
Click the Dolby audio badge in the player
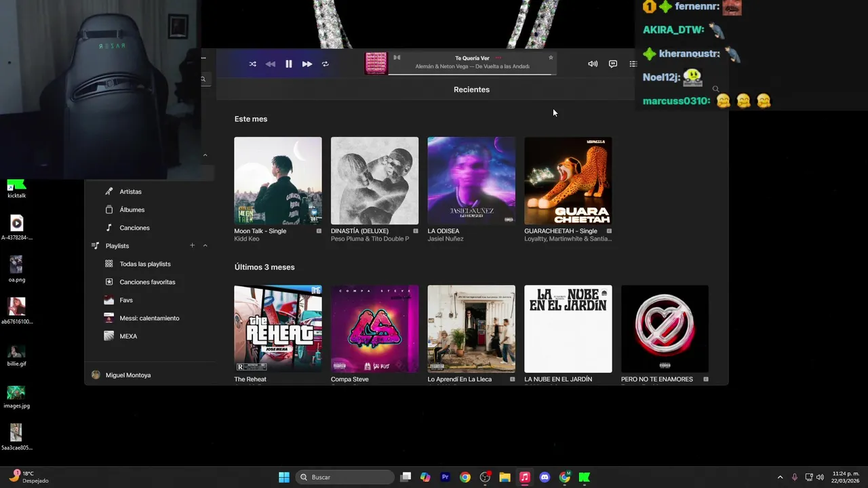397,58
